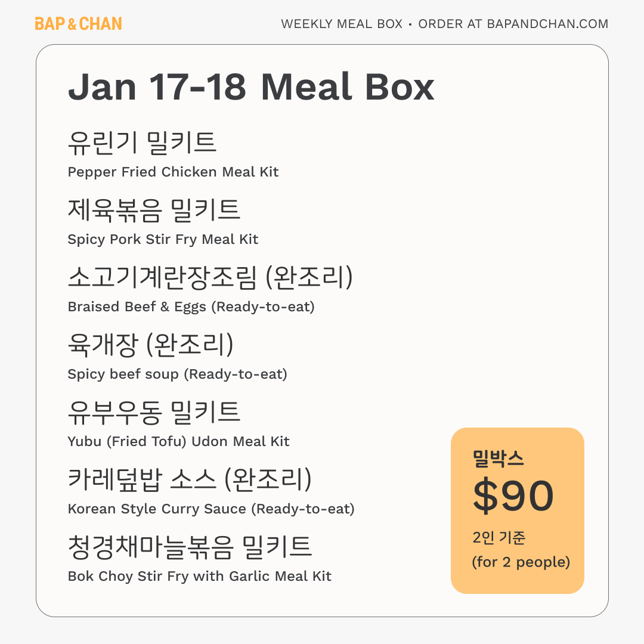The height and width of the screenshot is (644, 644).
Task: Click the 밀박스 label in the price box
Action: (499, 459)
